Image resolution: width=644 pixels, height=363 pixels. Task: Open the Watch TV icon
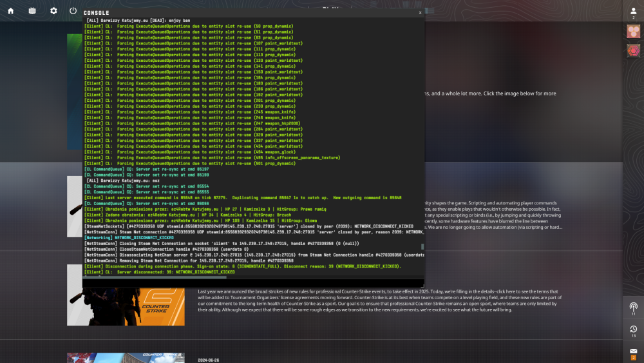tap(32, 11)
